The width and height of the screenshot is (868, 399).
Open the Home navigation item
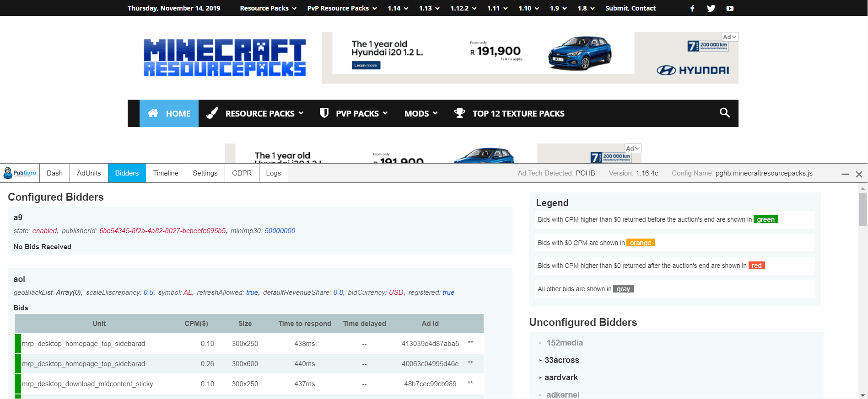pos(169,113)
